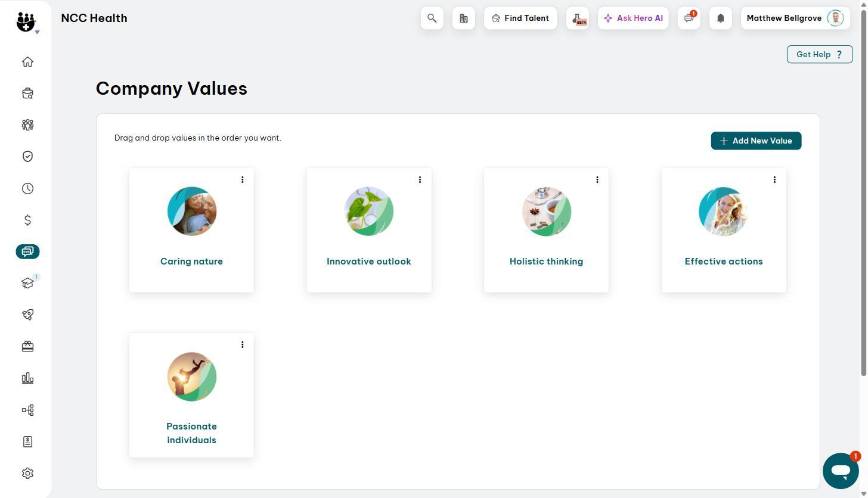This screenshot has width=868, height=498.
Task: Click the Caring nature card image
Action: [x=191, y=211]
